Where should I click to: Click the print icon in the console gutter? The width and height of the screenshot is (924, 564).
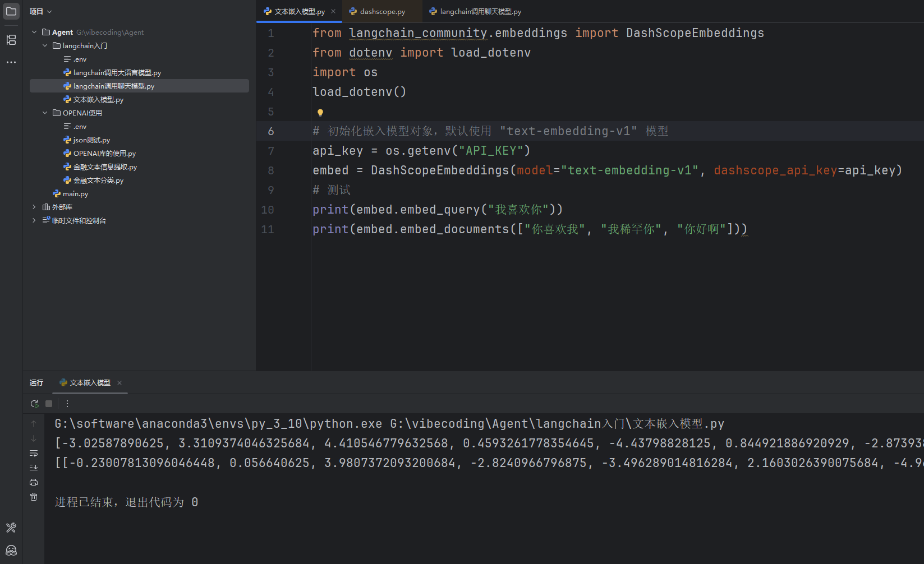click(x=34, y=482)
